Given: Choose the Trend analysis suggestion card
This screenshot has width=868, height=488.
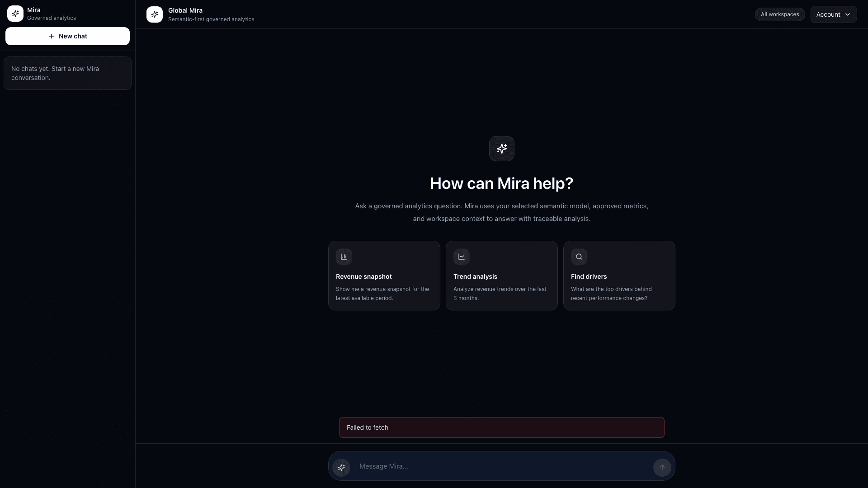Looking at the screenshot, I should point(502,276).
